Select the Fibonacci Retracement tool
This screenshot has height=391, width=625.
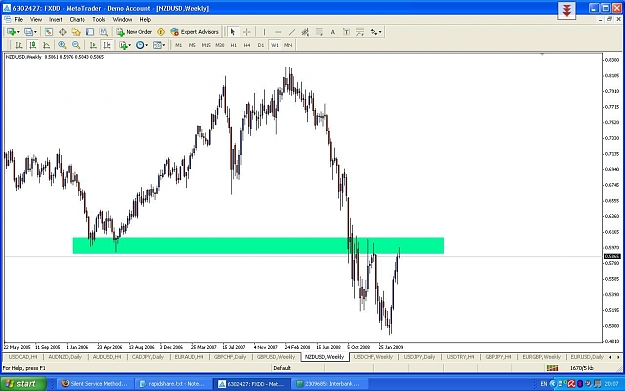[x=319, y=32]
